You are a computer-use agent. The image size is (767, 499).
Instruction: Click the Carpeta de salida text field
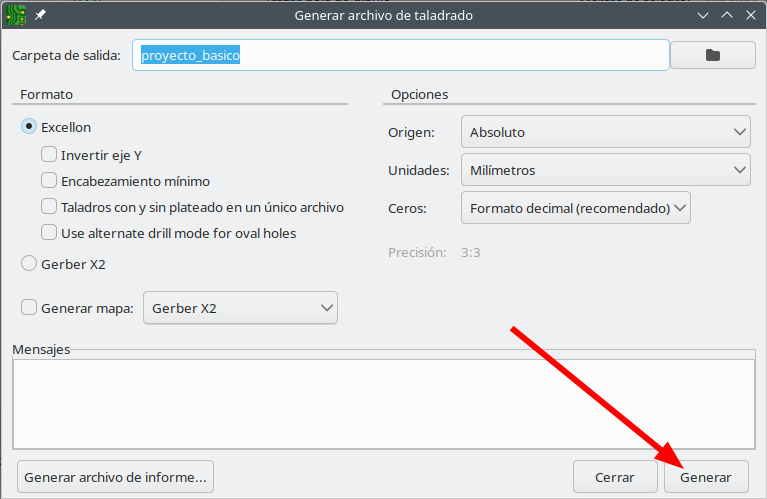(400, 56)
